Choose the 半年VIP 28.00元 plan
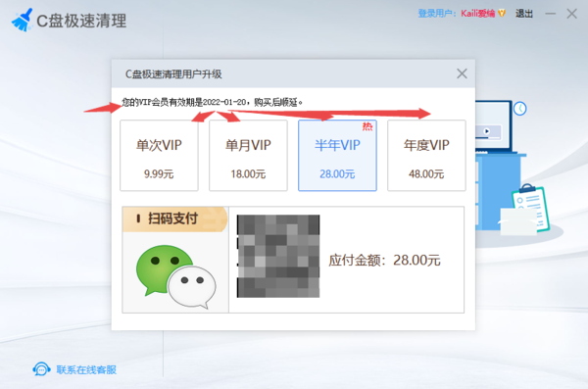Viewport: 588px width, 389px height. pyautogui.click(x=337, y=156)
